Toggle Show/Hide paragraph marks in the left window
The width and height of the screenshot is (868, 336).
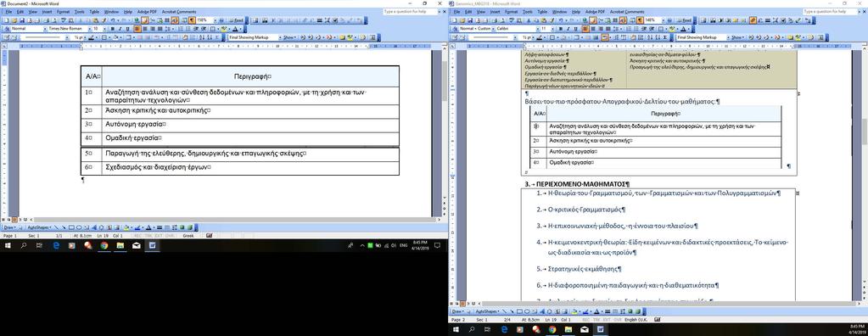pos(192,20)
